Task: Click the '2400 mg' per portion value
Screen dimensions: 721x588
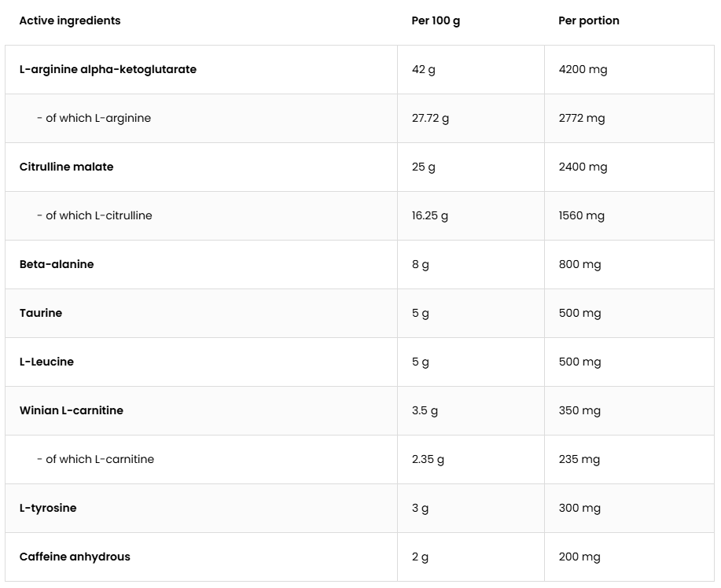Action: pos(583,167)
